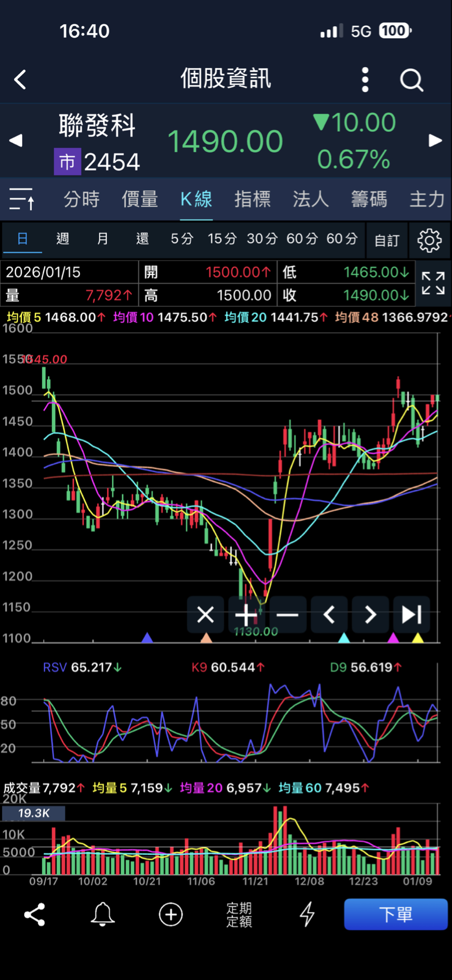The width and height of the screenshot is (452, 980).
Task: Open stock search magnifier icon
Action: [x=412, y=79]
